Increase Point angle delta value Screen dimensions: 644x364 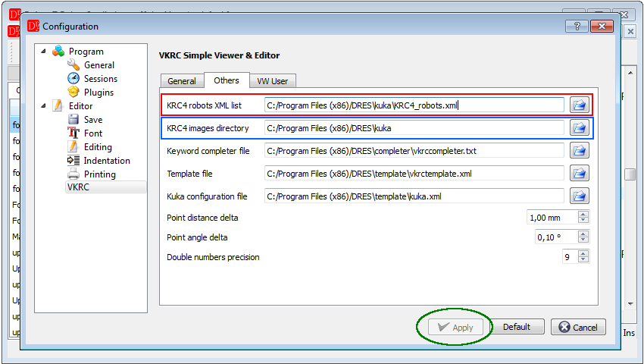point(583,234)
